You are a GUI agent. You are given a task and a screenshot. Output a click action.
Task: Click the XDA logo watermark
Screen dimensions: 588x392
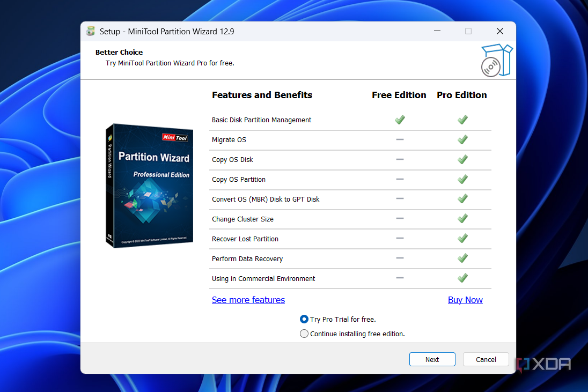[543, 364]
